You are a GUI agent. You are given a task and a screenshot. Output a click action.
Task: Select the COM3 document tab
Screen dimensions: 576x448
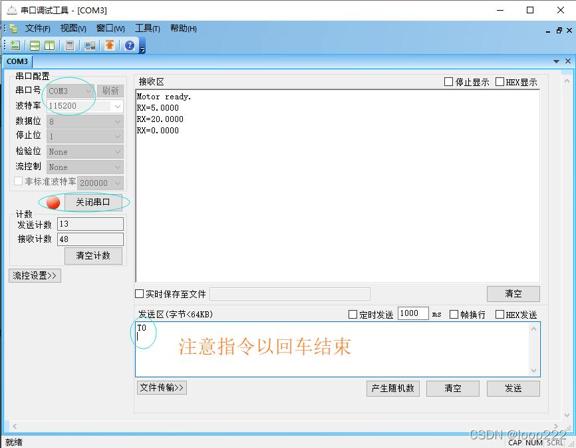(17, 61)
